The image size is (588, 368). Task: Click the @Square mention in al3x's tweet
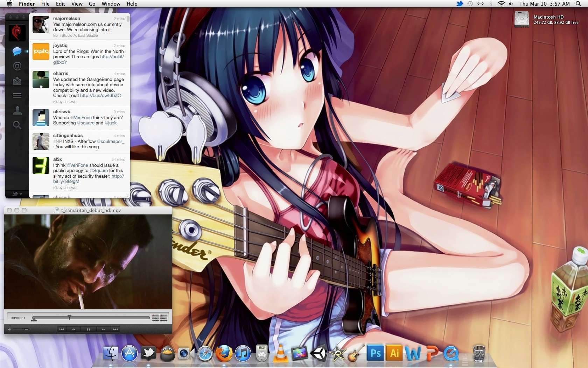99,171
